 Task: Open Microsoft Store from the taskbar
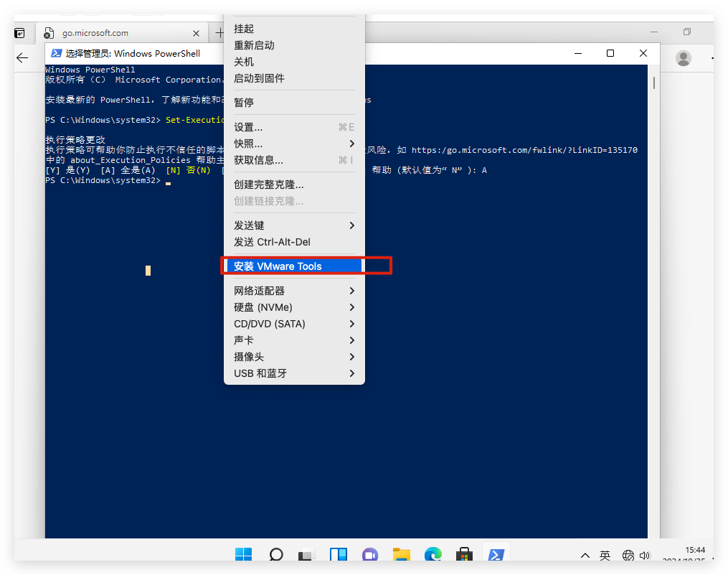pyautogui.click(x=464, y=554)
